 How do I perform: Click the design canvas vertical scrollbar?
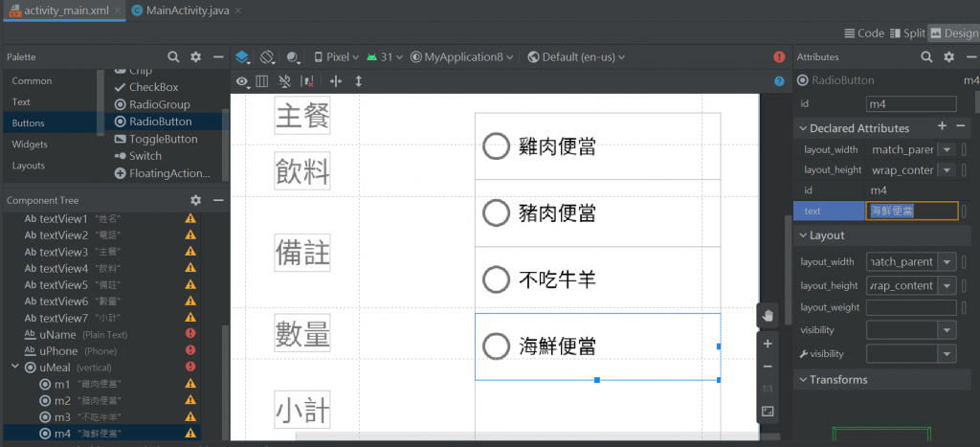pyautogui.click(x=788, y=270)
